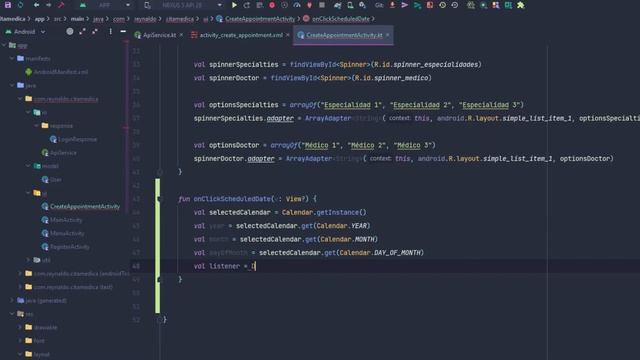Open the Device Manager phone icon
The width and height of the screenshot is (640, 360).
[x=350, y=5]
